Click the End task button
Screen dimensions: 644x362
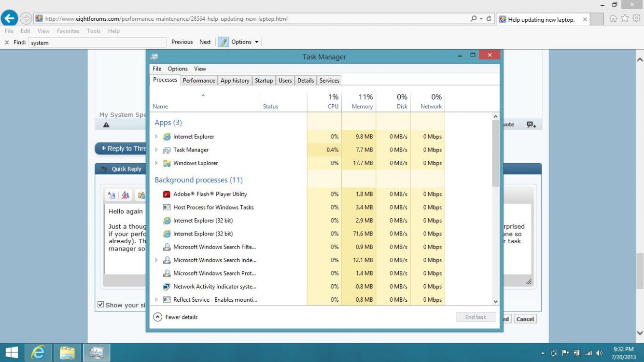coord(476,317)
